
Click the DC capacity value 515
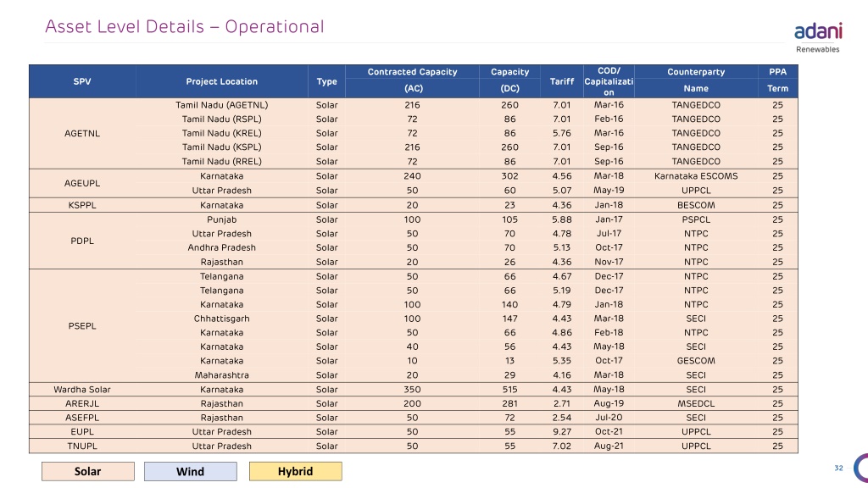(x=509, y=390)
